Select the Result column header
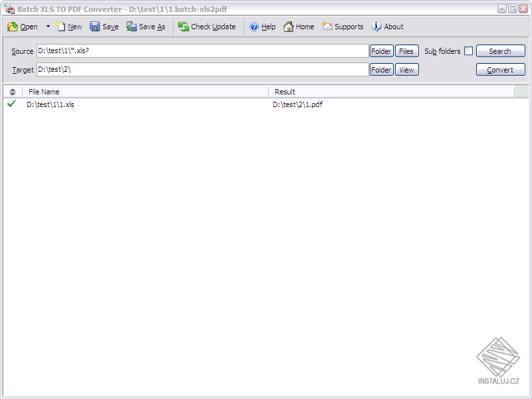532x399 pixels. pyautogui.click(x=286, y=92)
